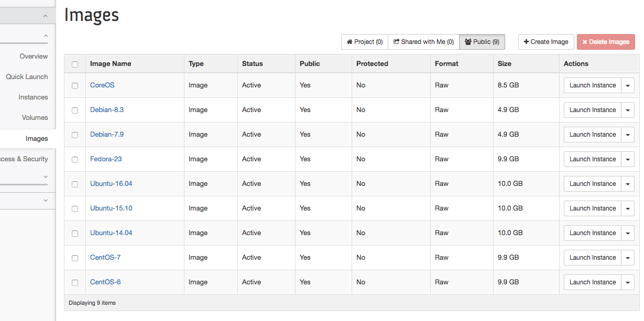View details of Ubuntu-16.04 image
Screen dimensions: 644x321
(x=111, y=184)
